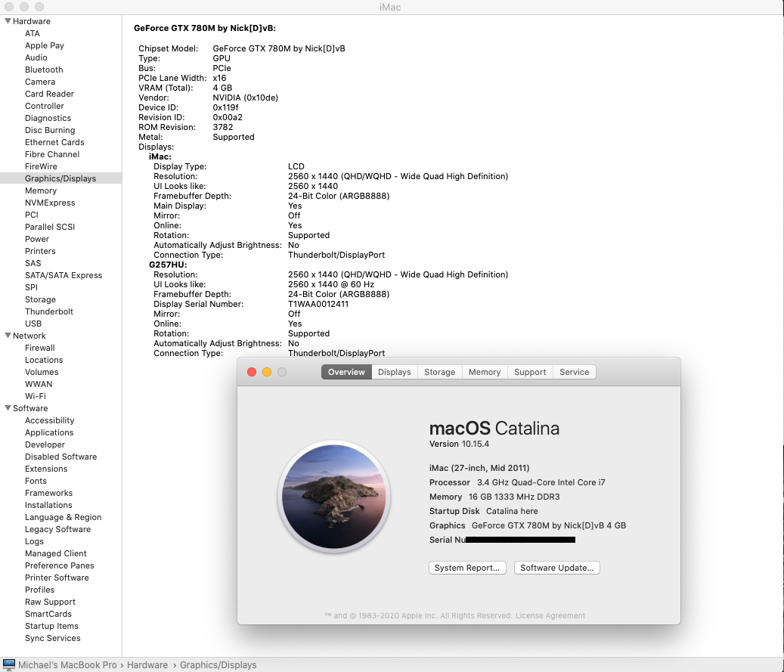The height and width of the screenshot is (672, 784).
Task: Click the macOS Catalina island image
Action: click(334, 497)
